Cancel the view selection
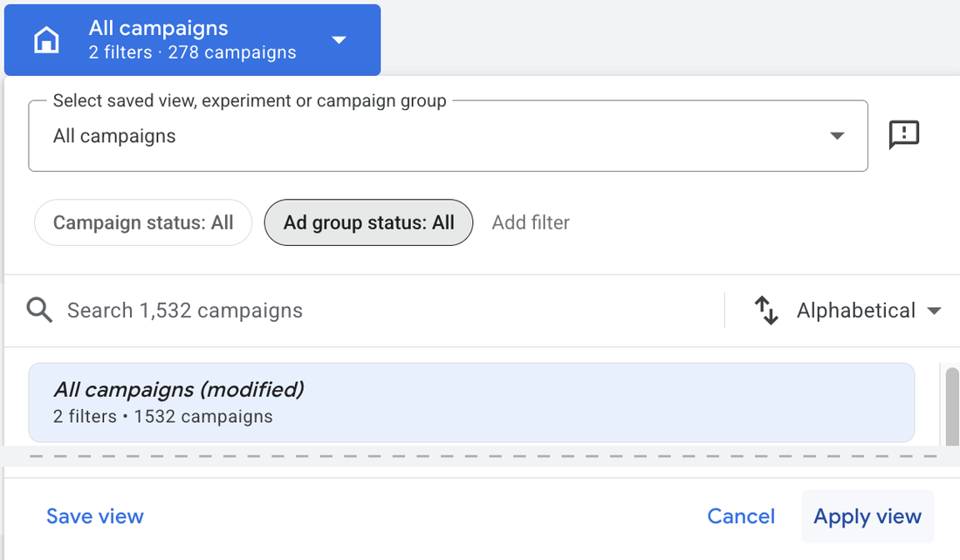 [x=741, y=516]
